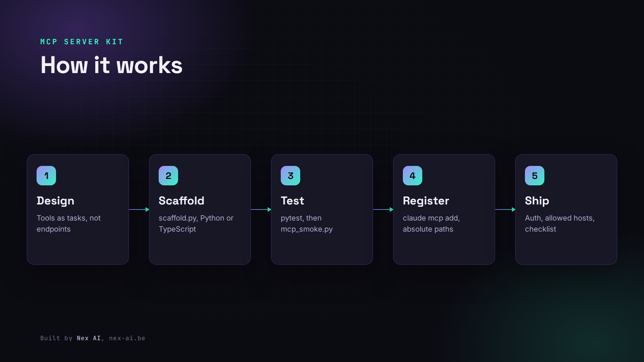Click the 'How it works' title
The height and width of the screenshot is (362, 644).
coord(111,65)
